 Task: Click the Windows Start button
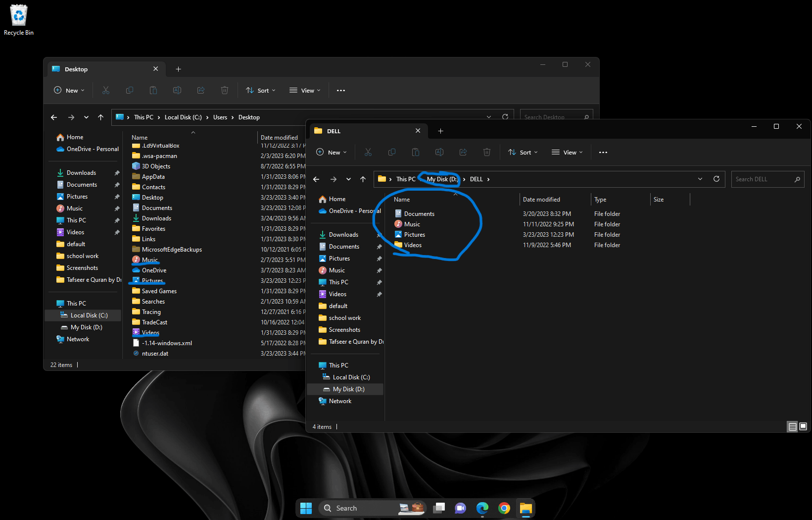coord(306,508)
